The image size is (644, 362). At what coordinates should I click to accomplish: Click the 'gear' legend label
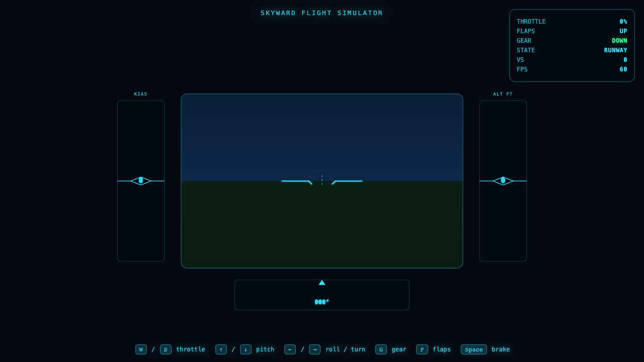click(399, 349)
